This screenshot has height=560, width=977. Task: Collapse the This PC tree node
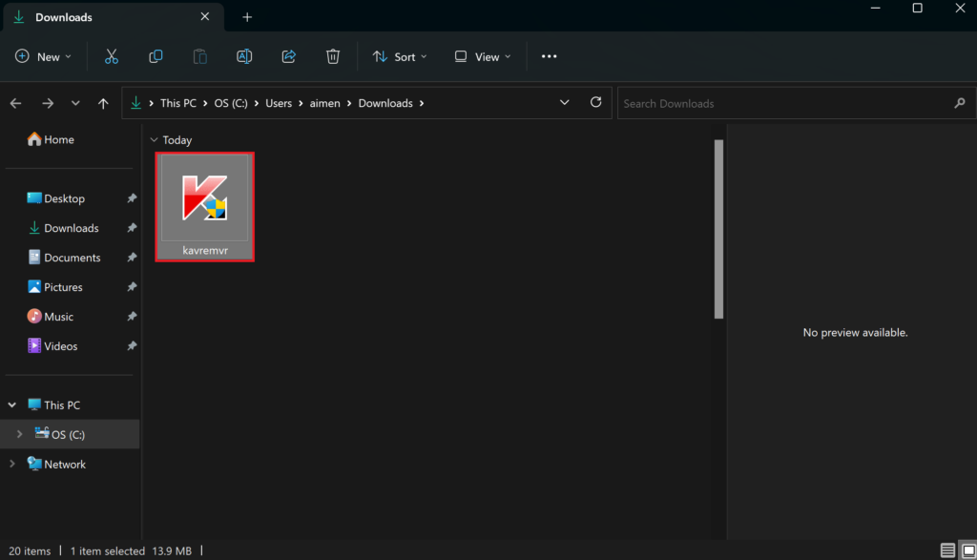pyautogui.click(x=11, y=404)
